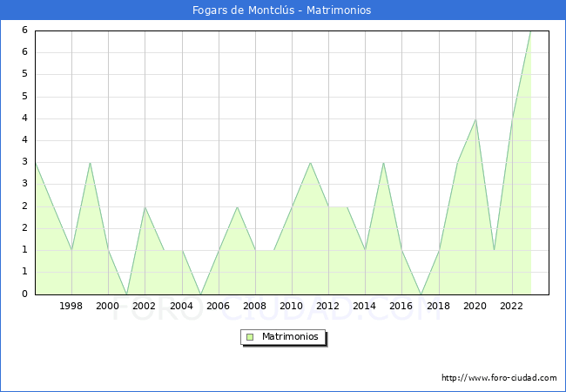The height and width of the screenshot is (392, 566).
Task: Select the 1998 x-axis label
Action: tap(71, 306)
